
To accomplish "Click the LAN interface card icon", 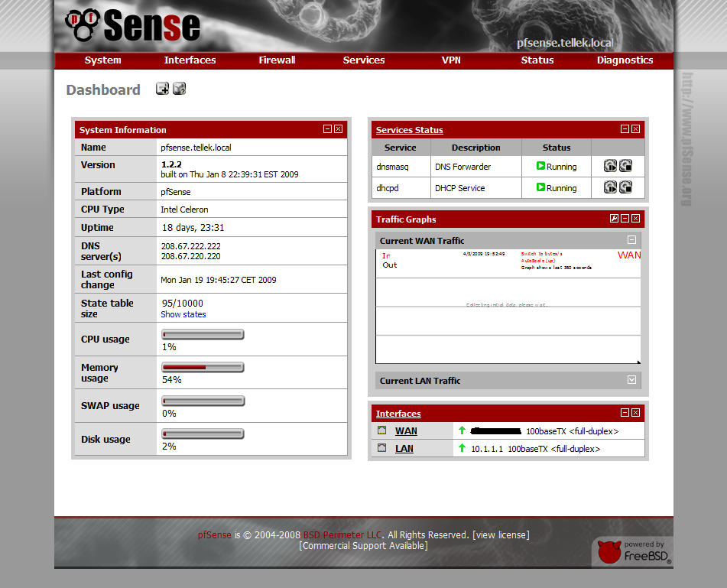I will [381, 448].
